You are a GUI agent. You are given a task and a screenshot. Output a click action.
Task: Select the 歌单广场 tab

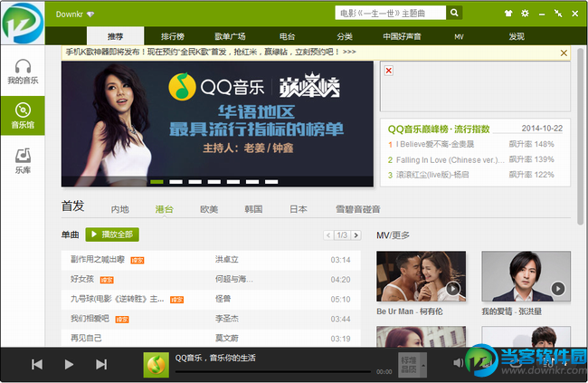(230, 36)
